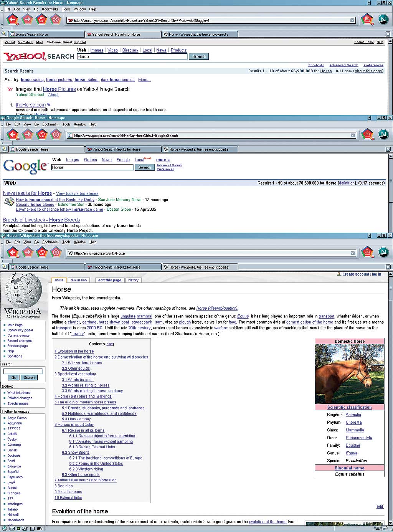Open File menu in Wikipedia window

(8, 242)
